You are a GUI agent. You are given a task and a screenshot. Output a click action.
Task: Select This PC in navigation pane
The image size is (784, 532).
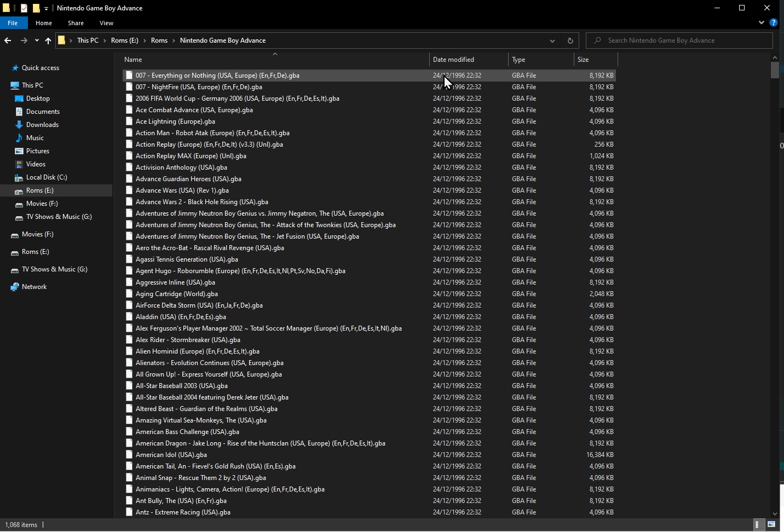pyautogui.click(x=32, y=85)
